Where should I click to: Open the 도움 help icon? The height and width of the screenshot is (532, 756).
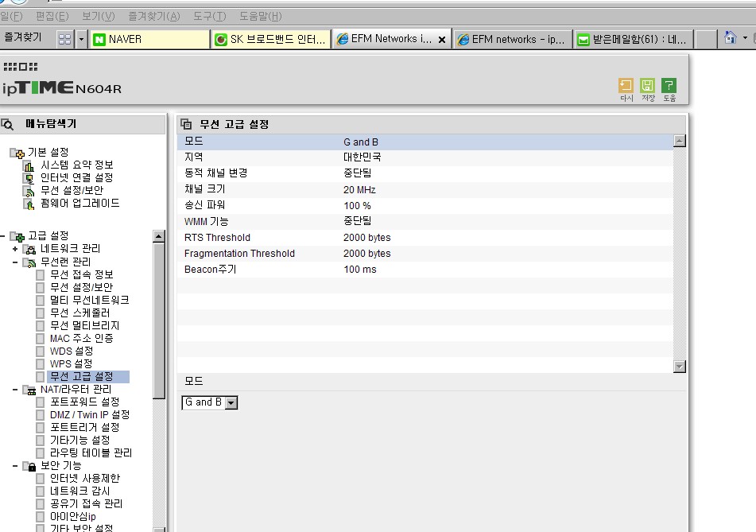[669, 85]
